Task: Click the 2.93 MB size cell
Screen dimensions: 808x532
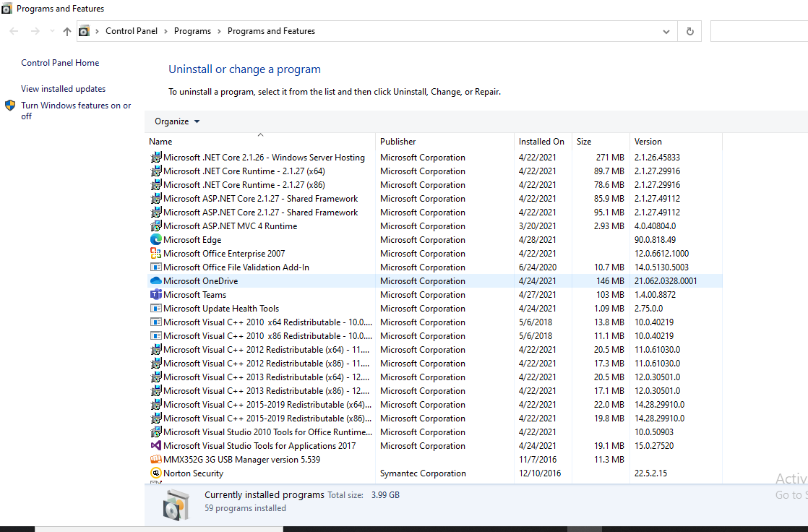Action: (x=609, y=226)
